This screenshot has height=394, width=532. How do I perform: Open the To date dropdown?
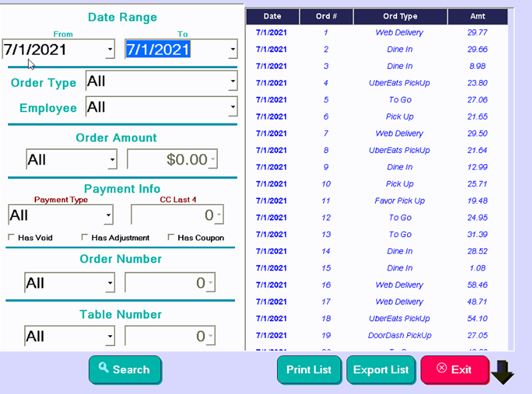(x=233, y=49)
